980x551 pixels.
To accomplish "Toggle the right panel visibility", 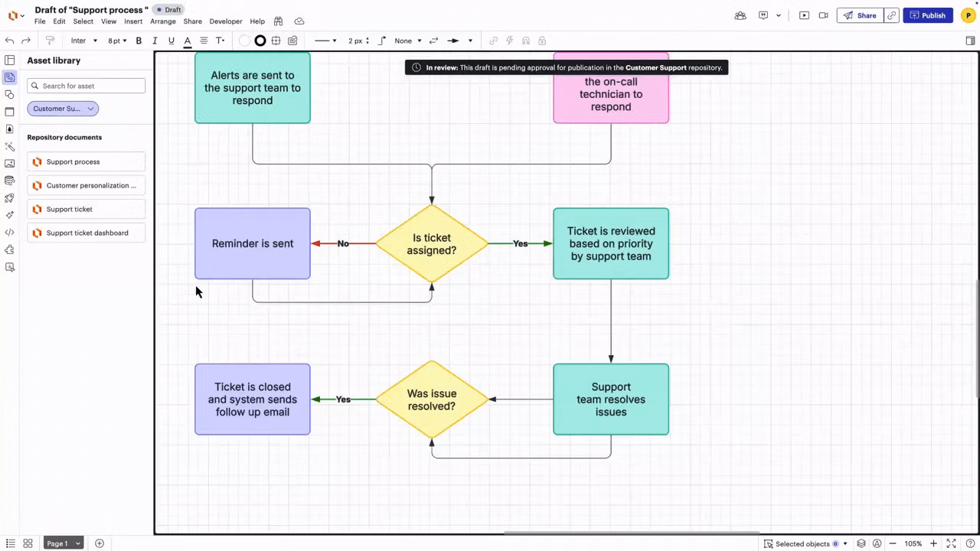I will 970,41.
